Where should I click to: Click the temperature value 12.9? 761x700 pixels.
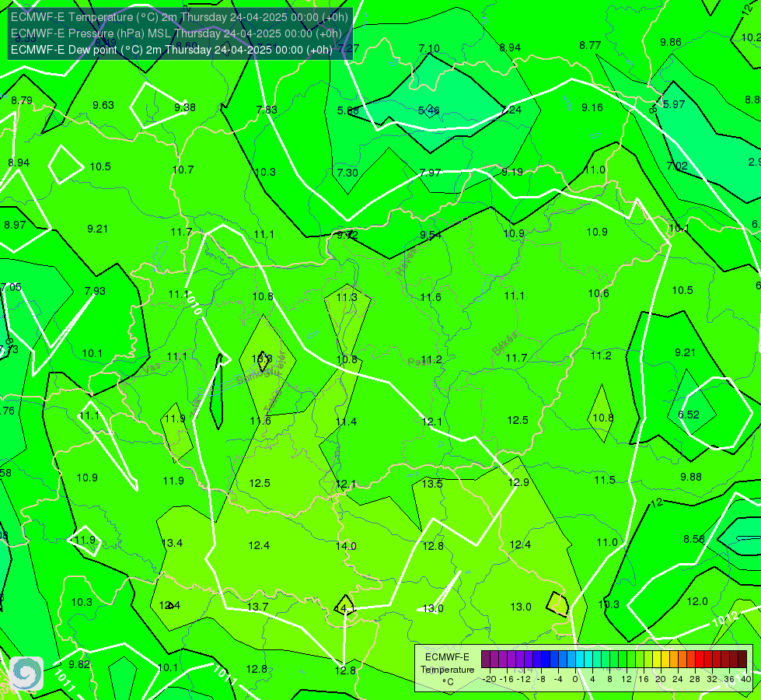(518, 482)
